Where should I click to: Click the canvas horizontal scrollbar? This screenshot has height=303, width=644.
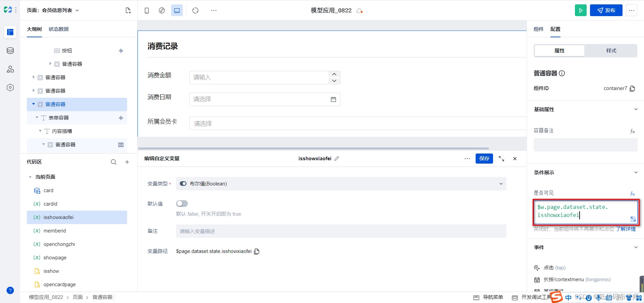click(x=314, y=148)
